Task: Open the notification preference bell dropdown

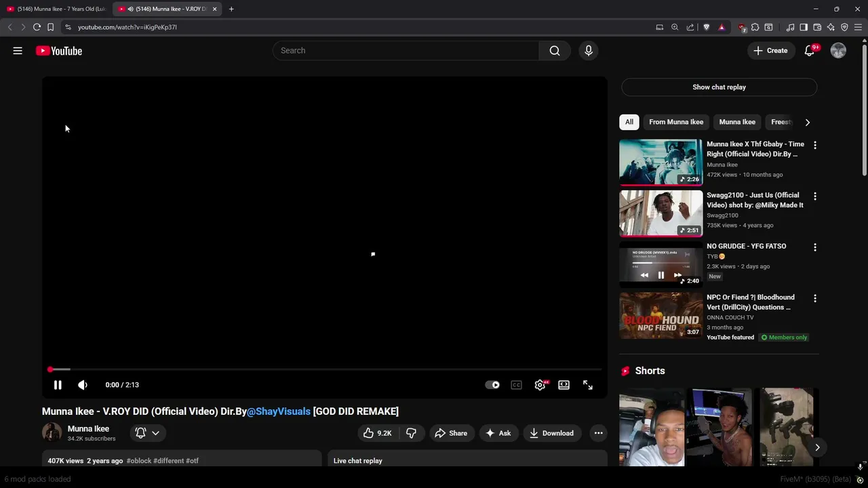Action: (147, 433)
